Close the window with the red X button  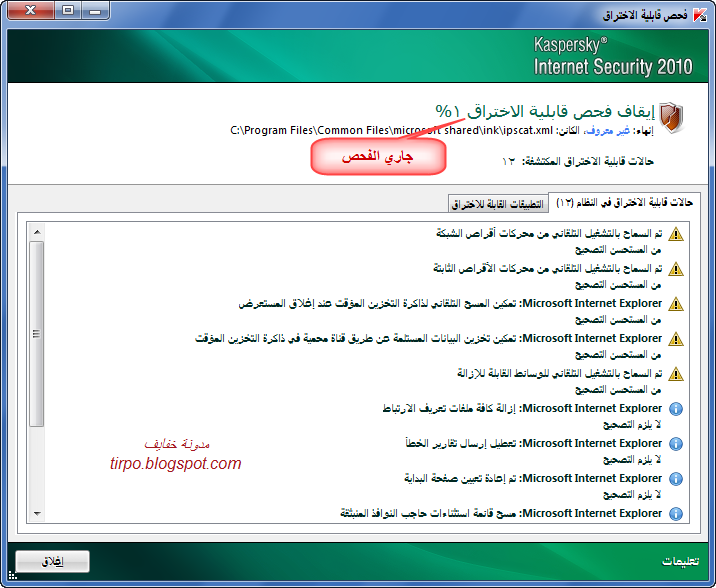(31, 10)
